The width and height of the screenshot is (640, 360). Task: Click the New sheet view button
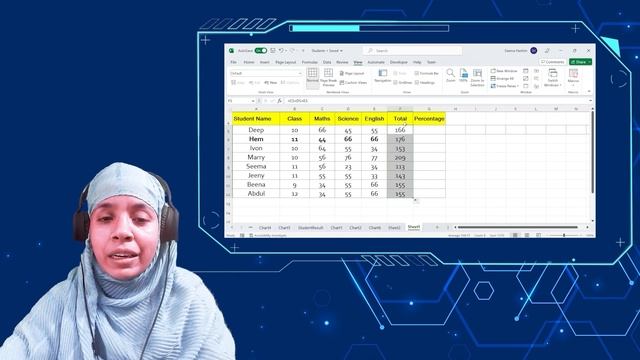click(271, 83)
